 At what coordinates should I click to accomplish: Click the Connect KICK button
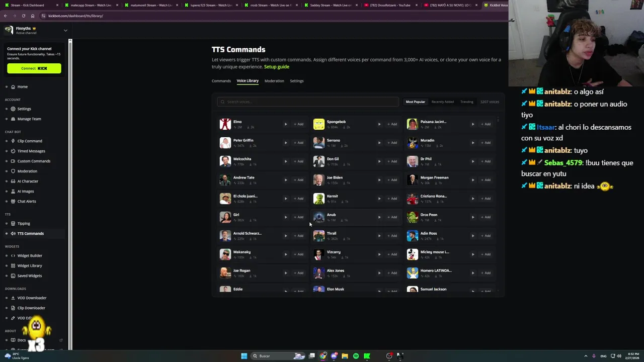click(34, 68)
